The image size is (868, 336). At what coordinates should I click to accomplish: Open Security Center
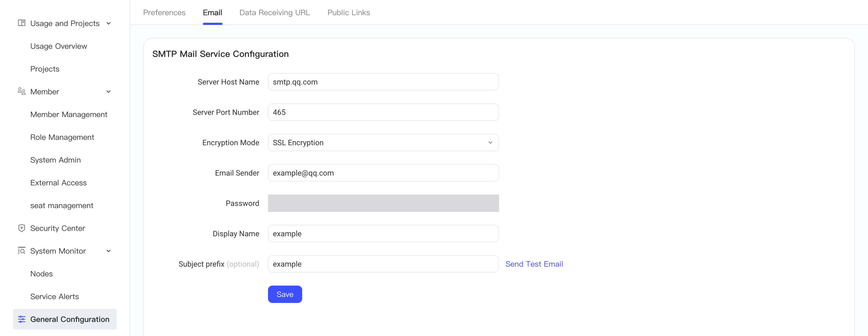[x=58, y=228]
